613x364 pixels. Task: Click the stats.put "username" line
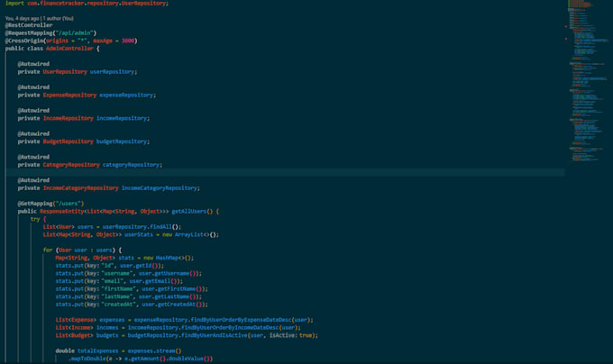point(128,274)
